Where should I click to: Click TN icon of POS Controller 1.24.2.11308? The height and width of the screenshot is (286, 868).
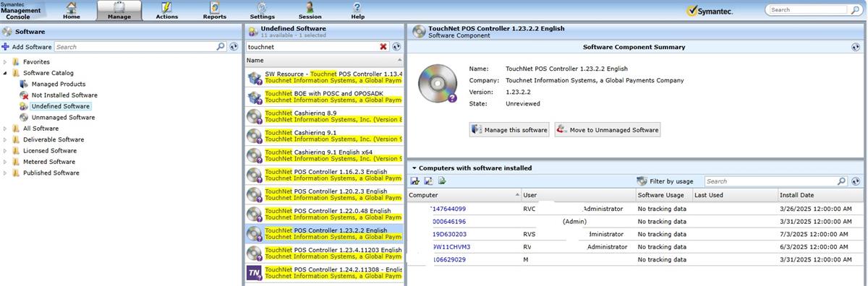point(254,272)
